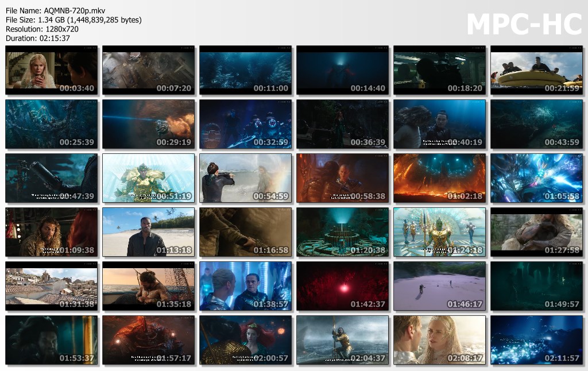
Task: Select the beach thumbnail at 01:13:18
Action: 149,232
